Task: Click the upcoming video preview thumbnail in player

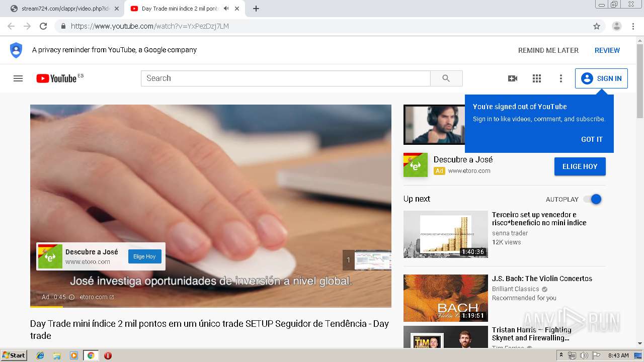Action: (x=373, y=260)
